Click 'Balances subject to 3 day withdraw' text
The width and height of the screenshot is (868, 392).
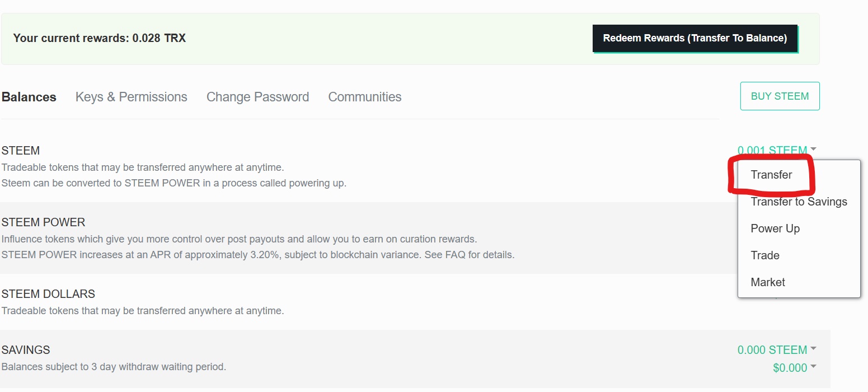coord(114,367)
